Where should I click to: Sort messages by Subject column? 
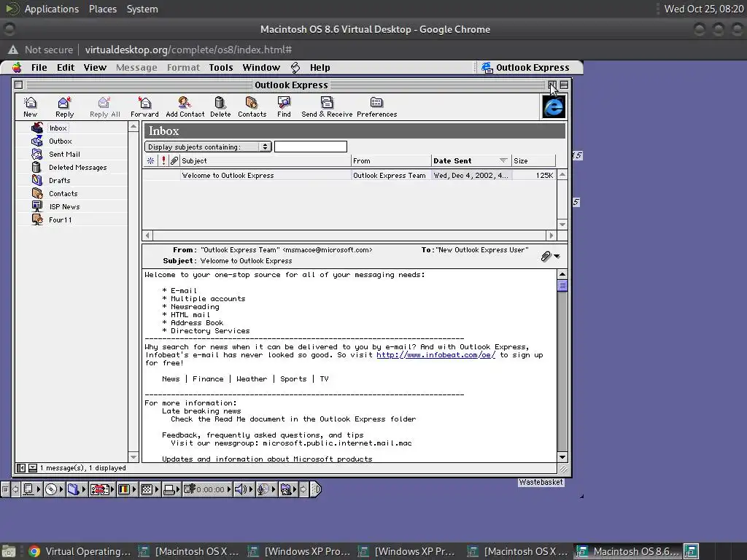click(x=266, y=161)
